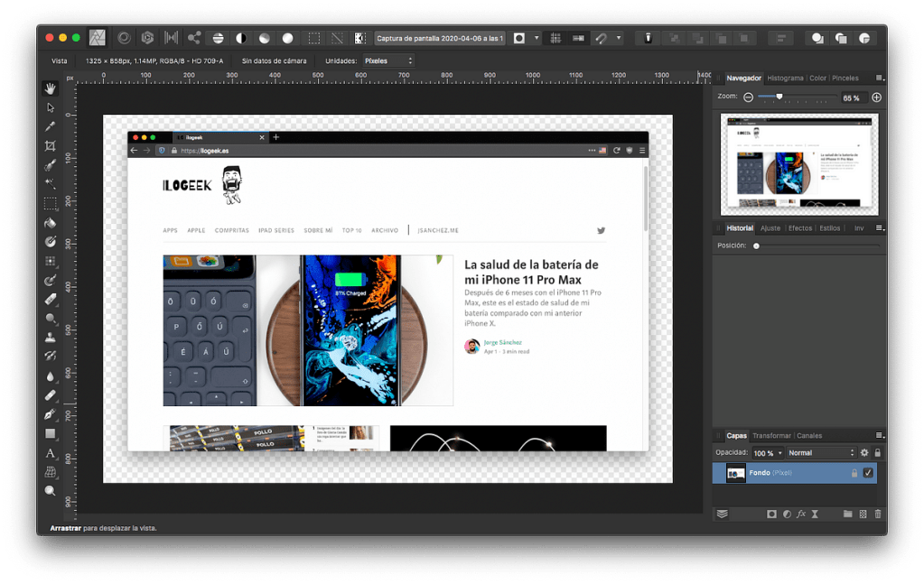Switch to the Liquify persona
Screen dimensions: 924x584
click(123, 38)
